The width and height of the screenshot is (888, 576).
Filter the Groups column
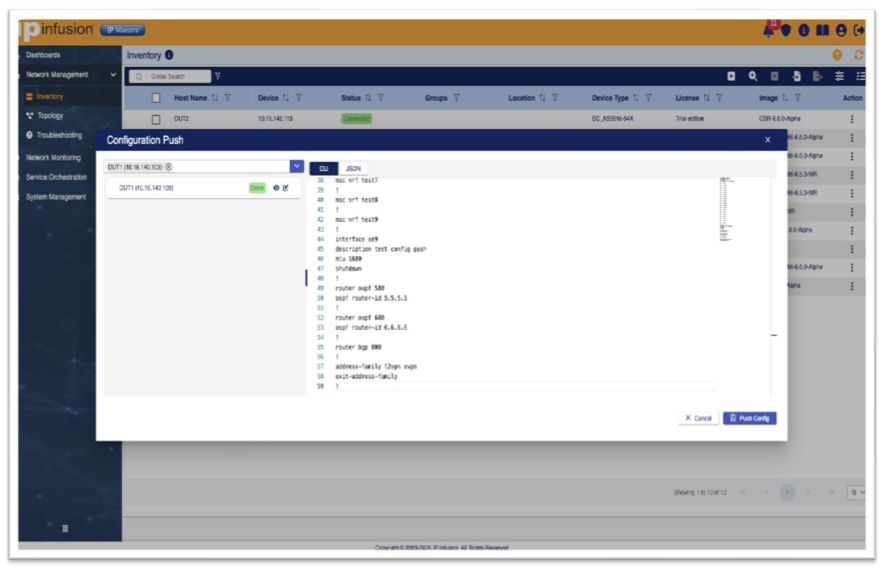click(x=456, y=98)
